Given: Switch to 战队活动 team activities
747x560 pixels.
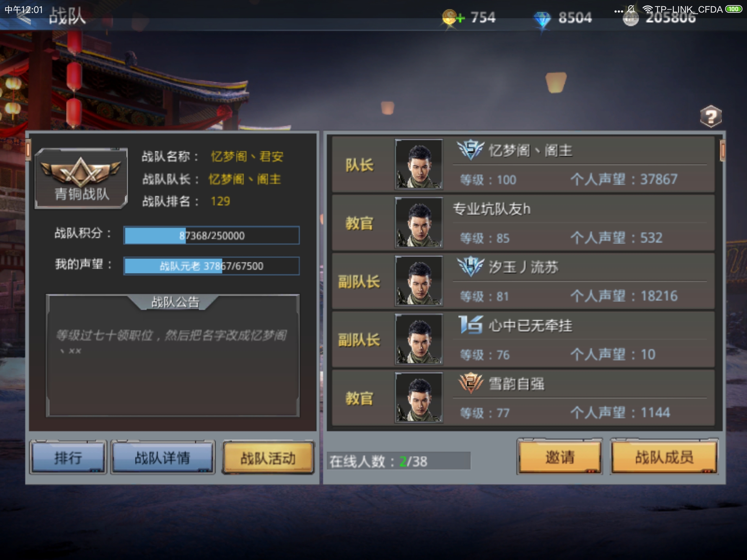Looking at the screenshot, I should 268,458.
